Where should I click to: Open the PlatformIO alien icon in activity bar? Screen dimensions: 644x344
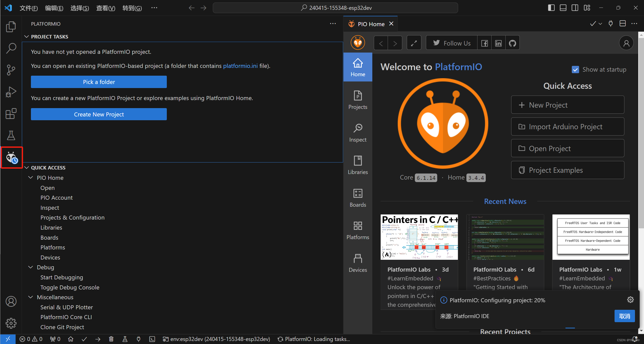[11, 158]
